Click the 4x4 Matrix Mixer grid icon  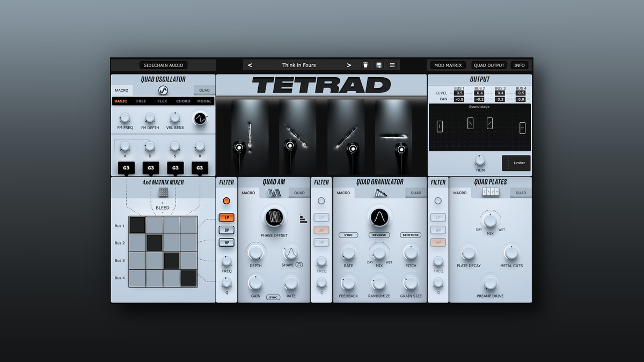pyautogui.click(x=163, y=192)
